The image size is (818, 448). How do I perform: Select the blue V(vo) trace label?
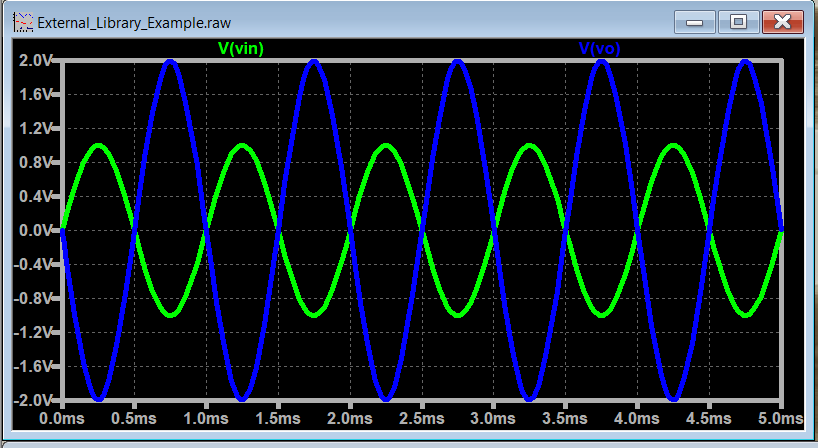click(x=600, y=47)
